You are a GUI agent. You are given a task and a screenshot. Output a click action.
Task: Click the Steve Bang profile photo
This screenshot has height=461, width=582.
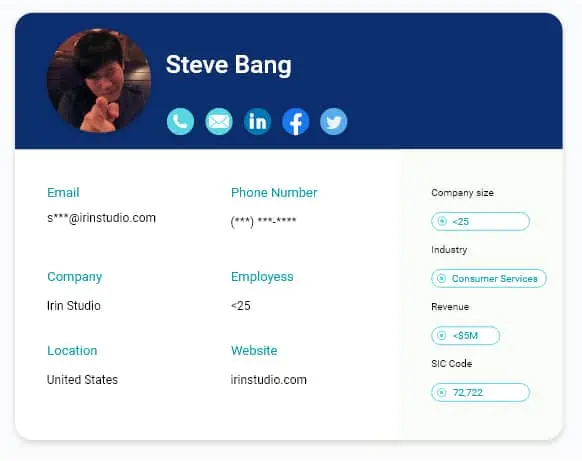(x=99, y=81)
